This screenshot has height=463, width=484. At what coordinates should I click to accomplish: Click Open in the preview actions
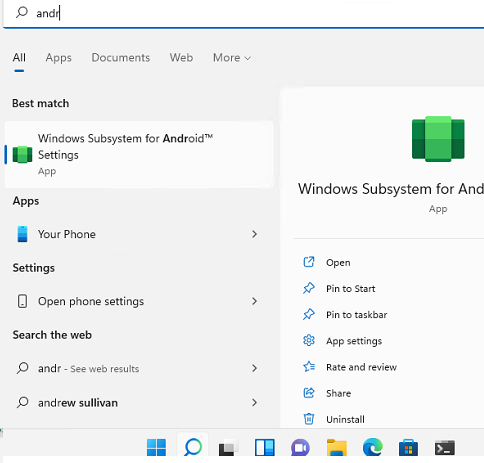[338, 263]
